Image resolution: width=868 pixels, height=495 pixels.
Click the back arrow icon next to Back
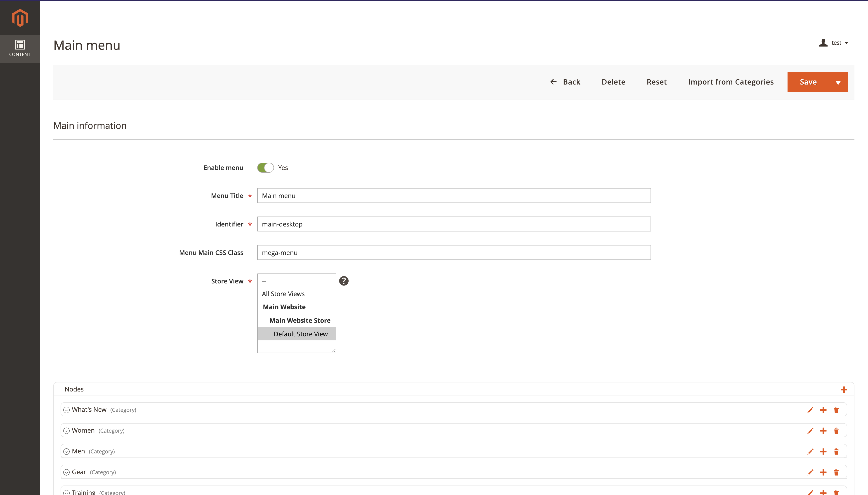(x=554, y=82)
